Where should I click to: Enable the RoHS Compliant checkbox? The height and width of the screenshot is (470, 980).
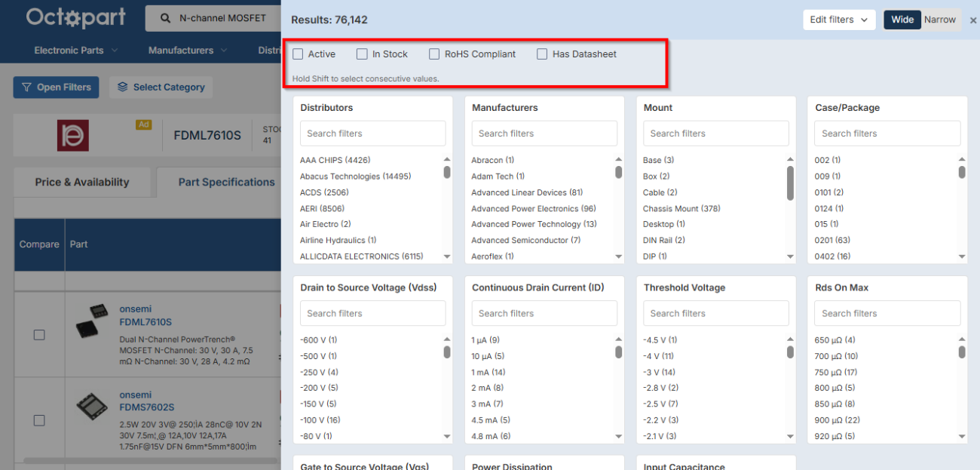434,54
